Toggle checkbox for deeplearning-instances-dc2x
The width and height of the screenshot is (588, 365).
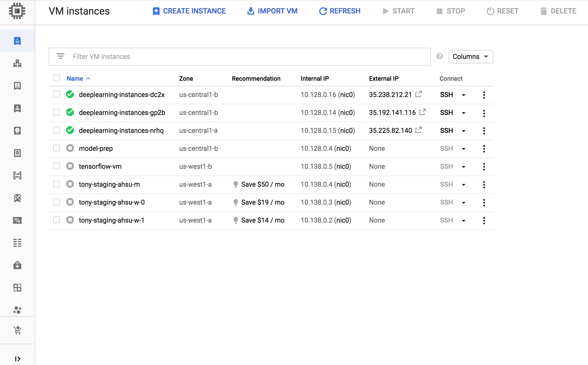coord(57,95)
